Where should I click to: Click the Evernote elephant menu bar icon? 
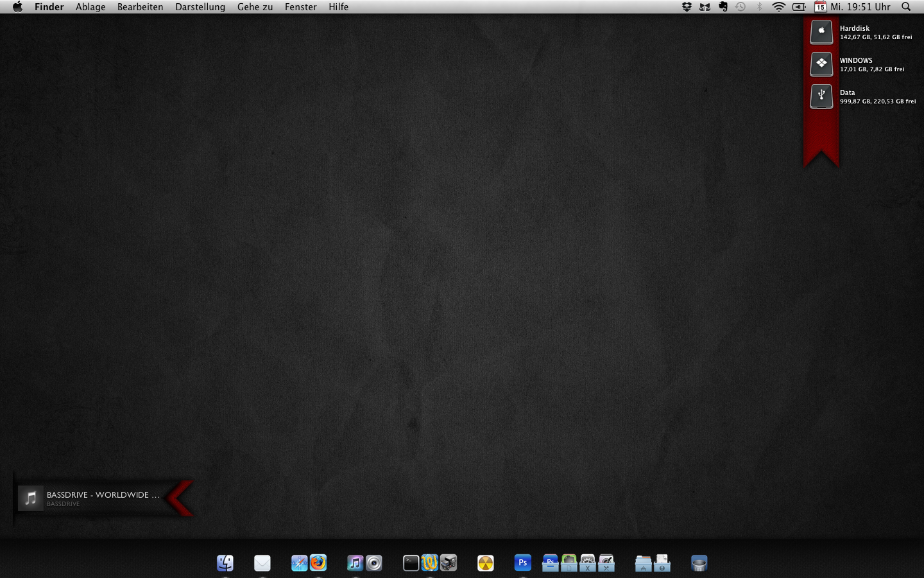(723, 6)
